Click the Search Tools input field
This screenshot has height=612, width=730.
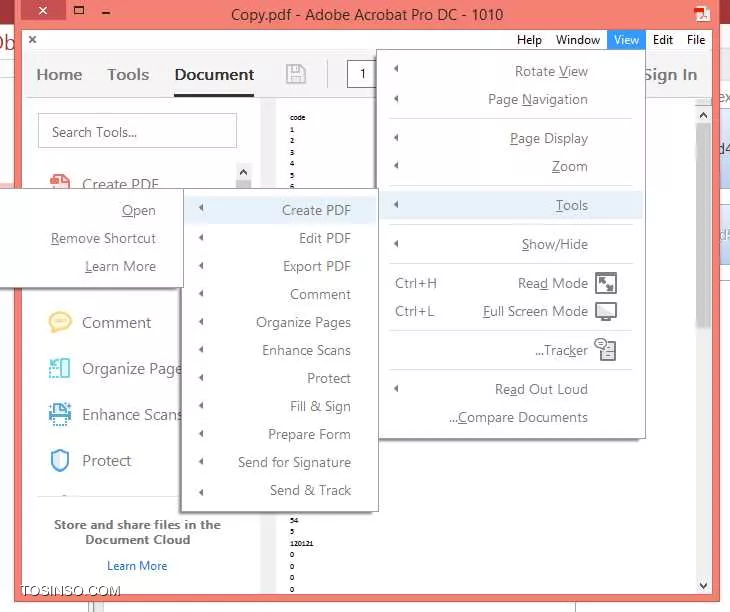[x=137, y=131]
